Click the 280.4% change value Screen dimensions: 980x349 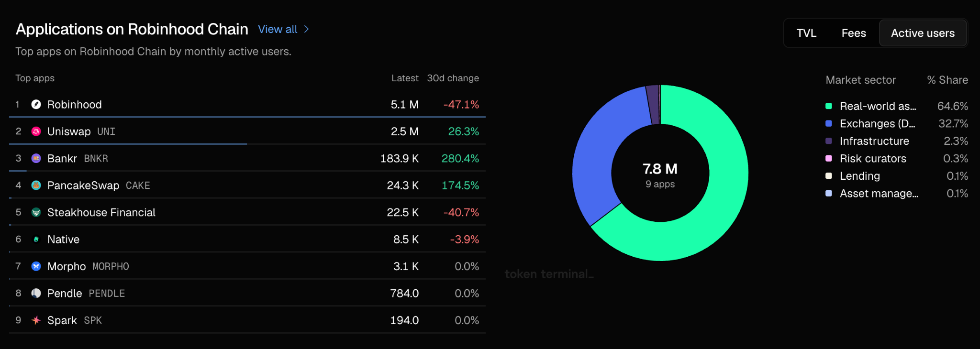[460, 158]
